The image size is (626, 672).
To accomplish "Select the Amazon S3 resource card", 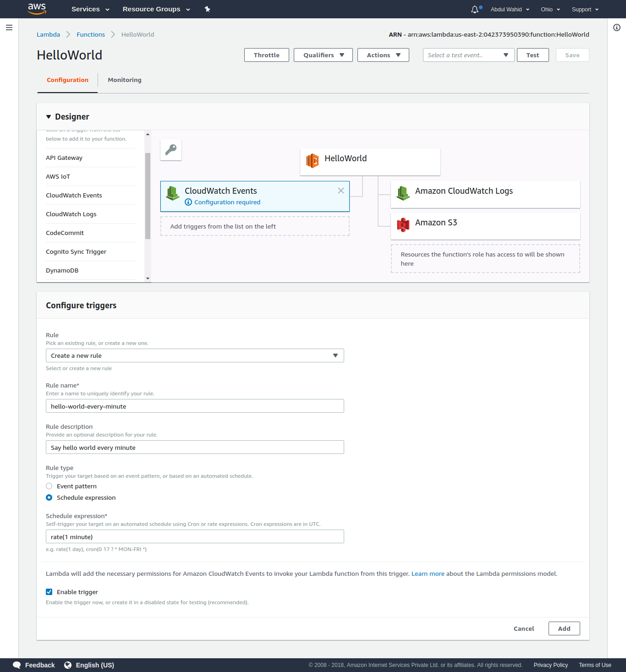I will point(486,226).
